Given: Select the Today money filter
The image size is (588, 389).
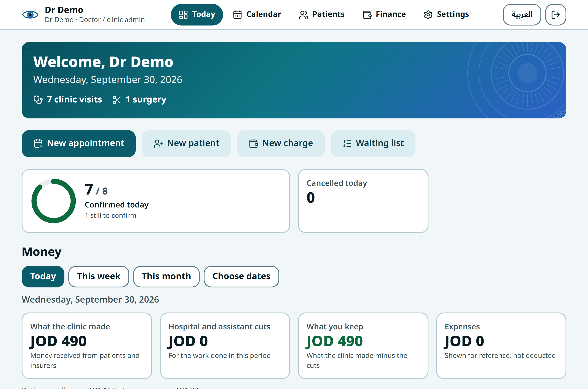Looking at the screenshot, I should (x=43, y=276).
